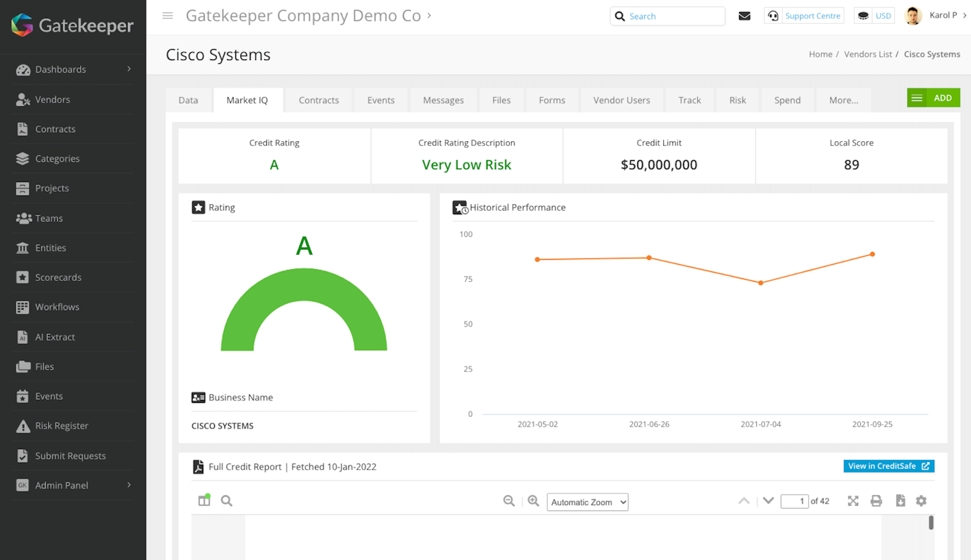The height and width of the screenshot is (560, 971).
Task: Switch PDF to presentation fullscreen mode
Action: click(853, 501)
